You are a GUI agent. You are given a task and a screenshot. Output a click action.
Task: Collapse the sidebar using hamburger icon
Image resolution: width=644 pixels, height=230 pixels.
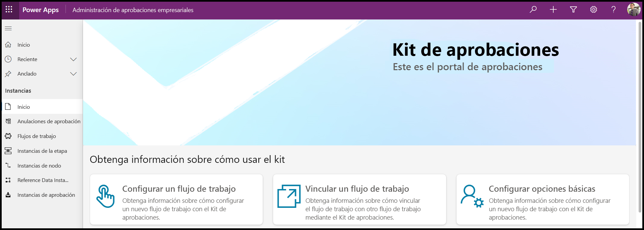pyautogui.click(x=8, y=29)
